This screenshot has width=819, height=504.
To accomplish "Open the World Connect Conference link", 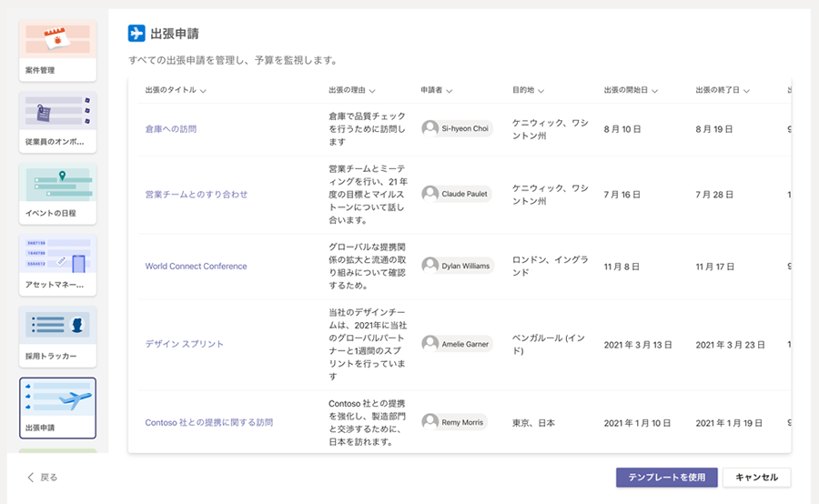I will [196, 267].
